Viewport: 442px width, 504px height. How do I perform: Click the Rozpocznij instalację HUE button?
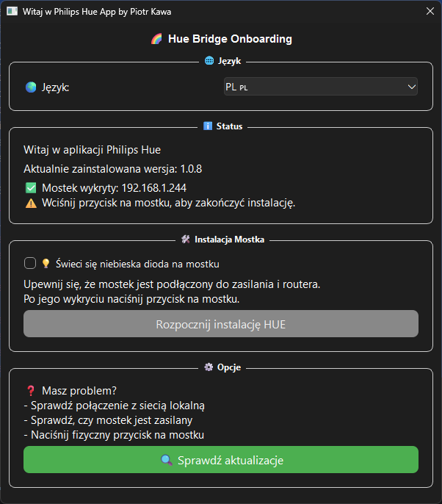(x=221, y=324)
